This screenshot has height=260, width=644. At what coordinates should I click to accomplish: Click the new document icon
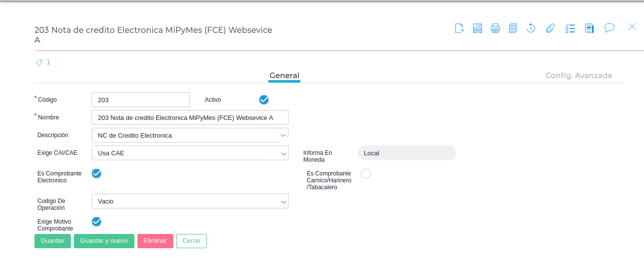coord(459,28)
